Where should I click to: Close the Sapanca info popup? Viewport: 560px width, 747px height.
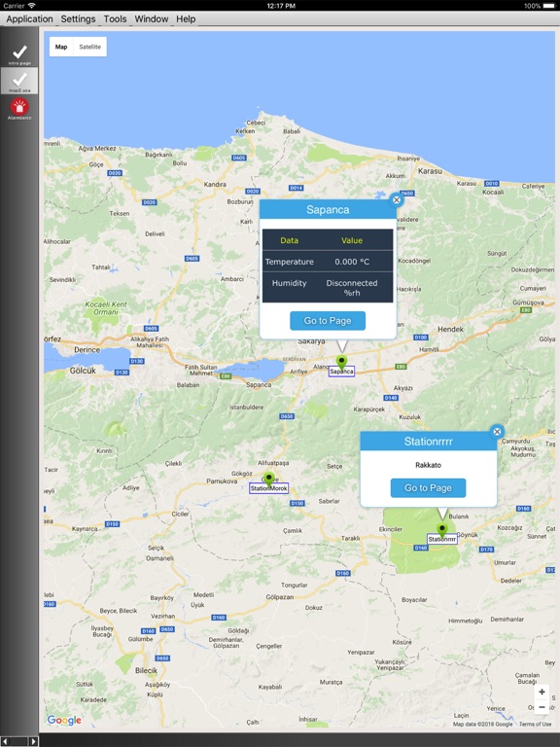point(397,200)
